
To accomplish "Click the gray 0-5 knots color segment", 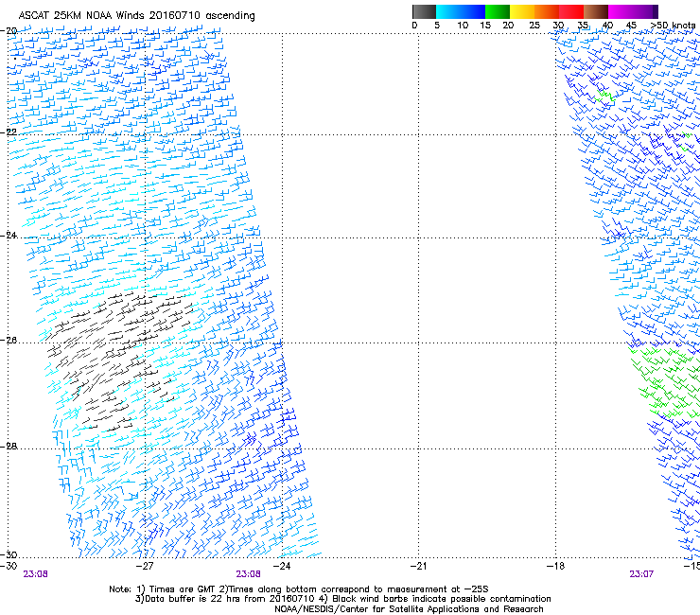I will [x=424, y=11].
